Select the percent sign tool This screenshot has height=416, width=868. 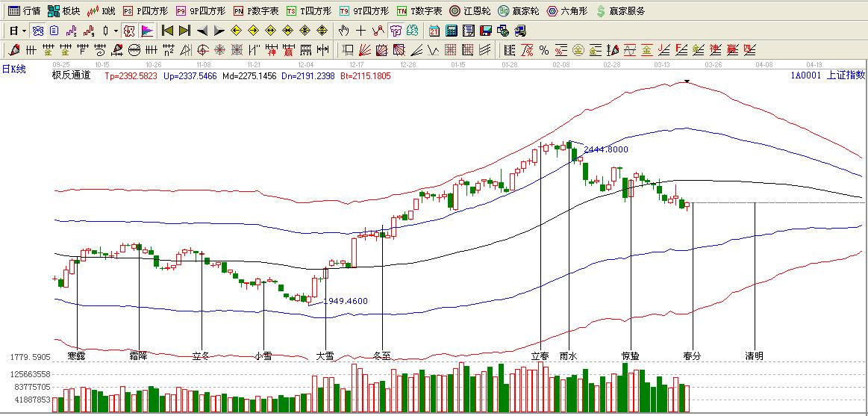[544, 50]
